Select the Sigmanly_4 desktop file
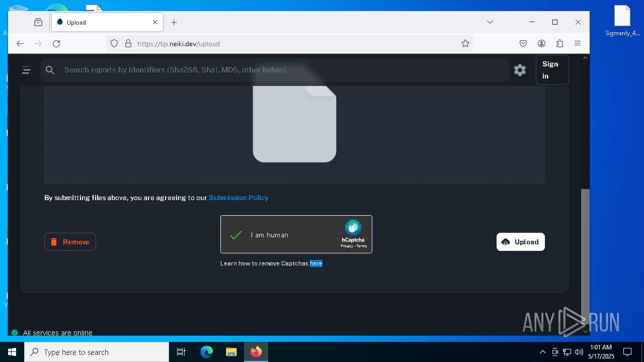This screenshot has height=362, width=644. point(622,21)
